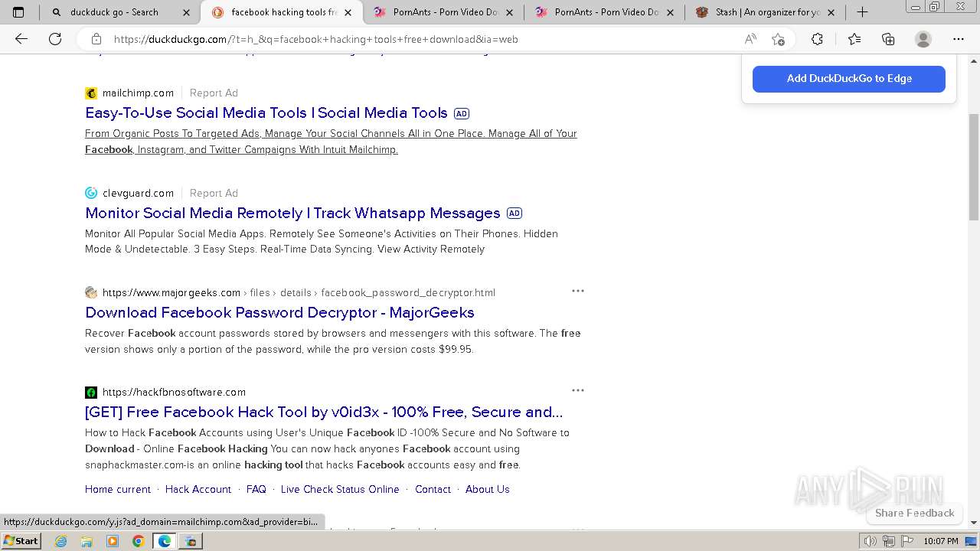This screenshot has width=980, height=551.
Task: Close the facebook hacking tools tab
Action: tap(348, 12)
